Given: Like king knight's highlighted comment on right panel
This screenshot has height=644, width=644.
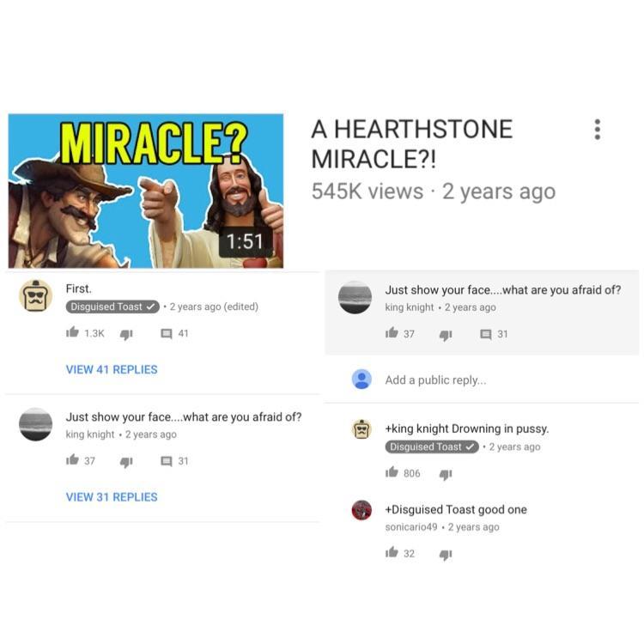Looking at the screenshot, I should coord(392,332).
